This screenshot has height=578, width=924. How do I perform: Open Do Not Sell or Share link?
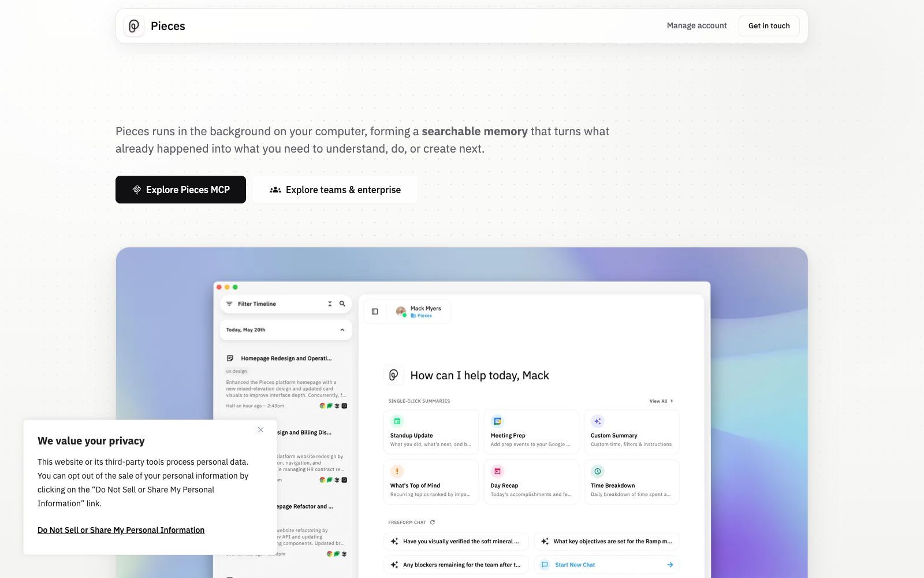click(x=121, y=530)
